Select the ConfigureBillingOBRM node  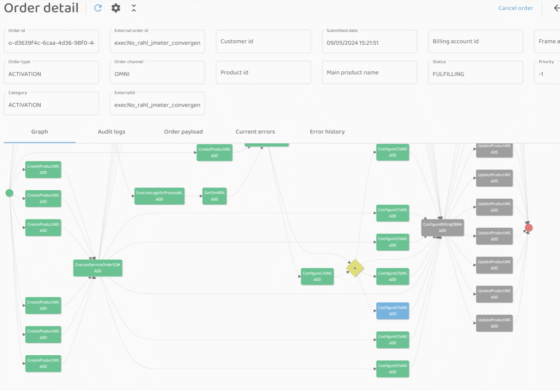coord(442,227)
